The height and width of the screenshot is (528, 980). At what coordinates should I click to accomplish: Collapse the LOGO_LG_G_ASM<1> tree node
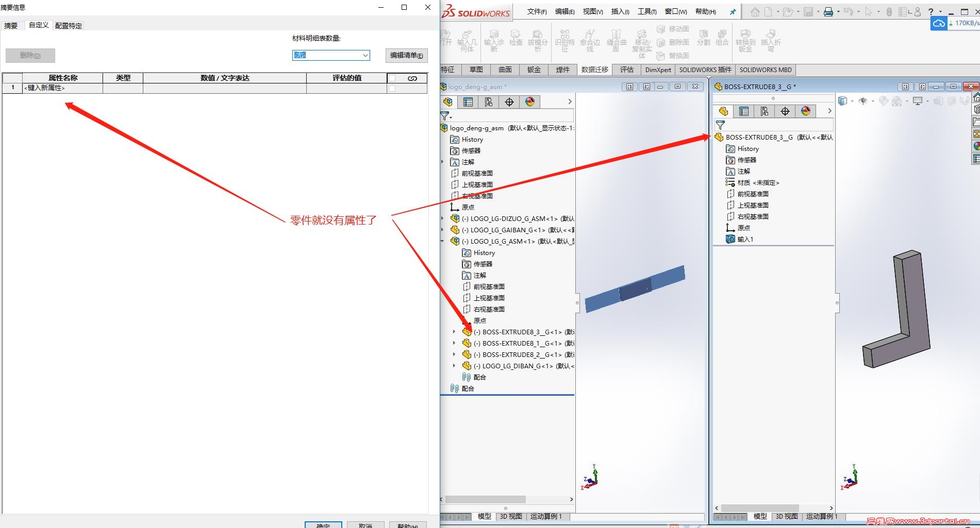tap(443, 241)
